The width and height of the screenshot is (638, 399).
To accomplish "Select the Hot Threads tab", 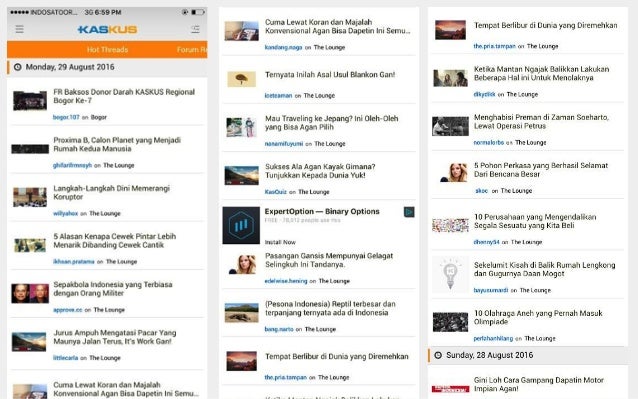I will [107, 50].
